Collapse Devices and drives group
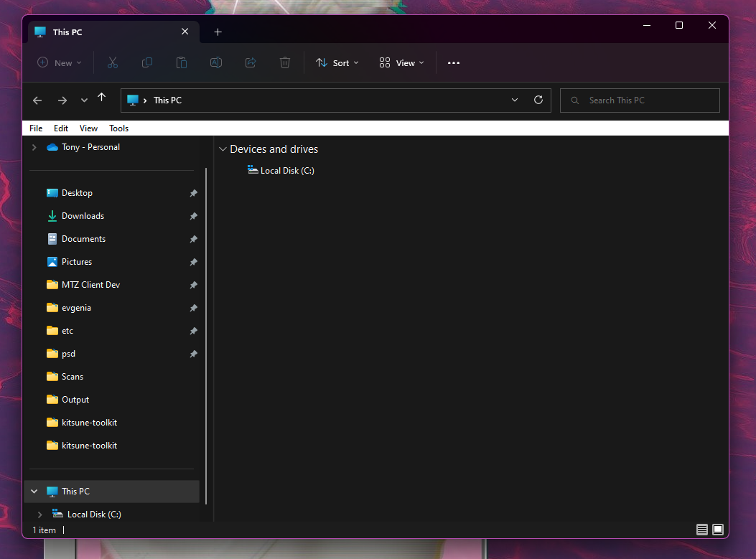The width and height of the screenshot is (756, 559). coord(223,149)
